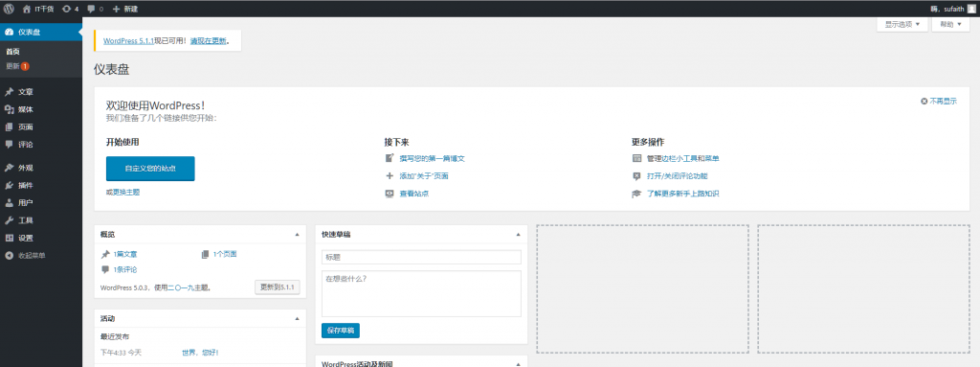Open the 帮助 dropdown
Screen dimensions: 980x367
point(950,24)
